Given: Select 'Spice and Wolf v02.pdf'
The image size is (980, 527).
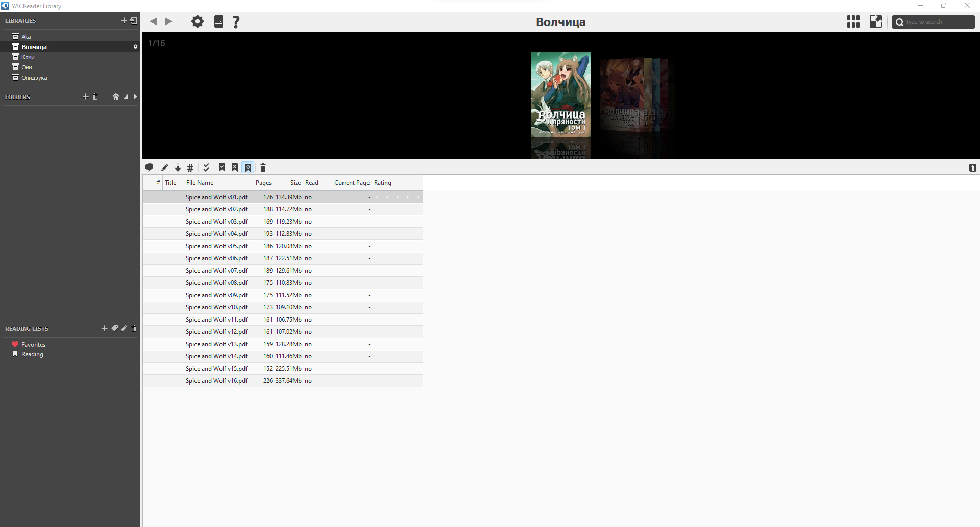Looking at the screenshot, I should pyautogui.click(x=283, y=209).
